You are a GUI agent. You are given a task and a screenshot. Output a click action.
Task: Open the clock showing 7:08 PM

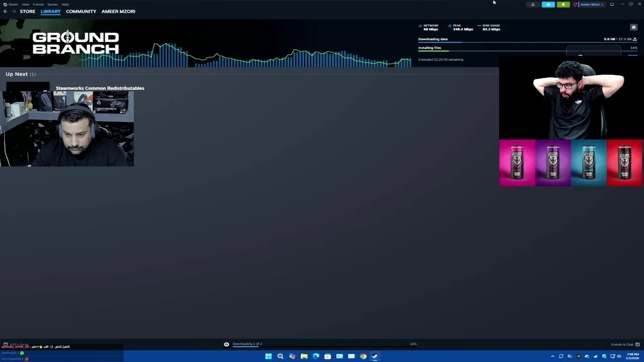(632, 356)
